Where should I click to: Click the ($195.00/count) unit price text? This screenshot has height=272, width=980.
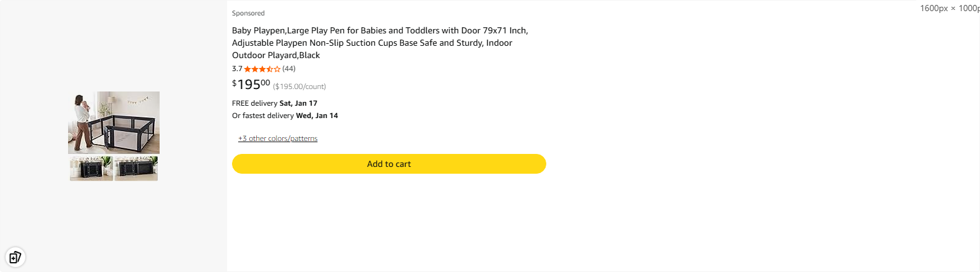[x=299, y=87]
